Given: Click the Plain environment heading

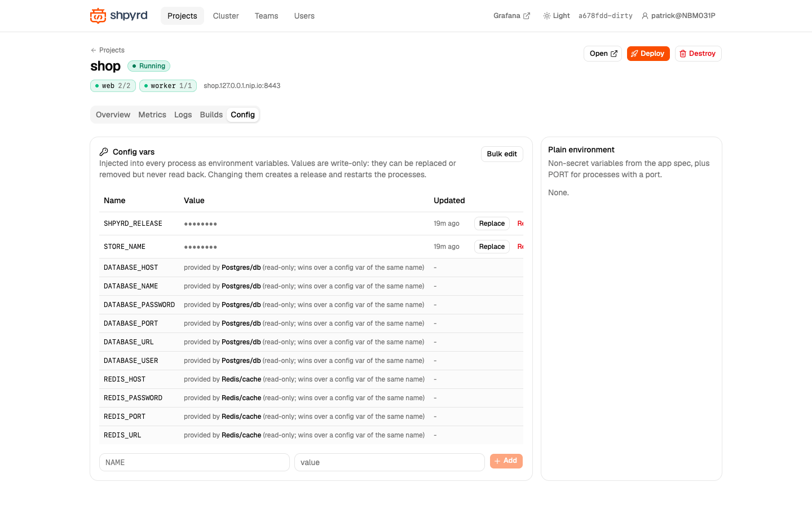Looking at the screenshot, I should point(581,150).
